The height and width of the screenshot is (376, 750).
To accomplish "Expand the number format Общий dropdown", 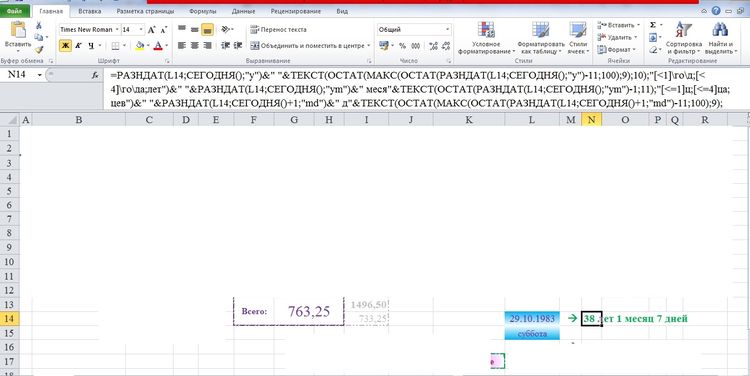I will pyautogui.click(x=448, y=30).
